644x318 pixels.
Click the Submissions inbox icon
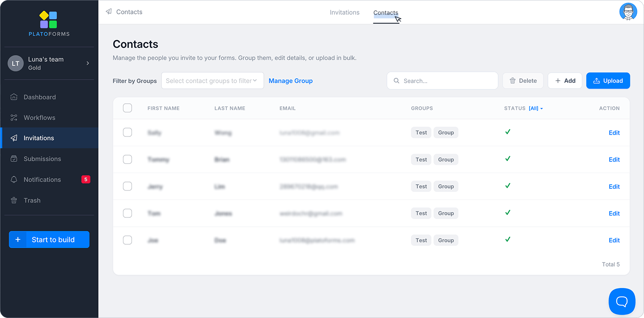click(x=14, y=159)
